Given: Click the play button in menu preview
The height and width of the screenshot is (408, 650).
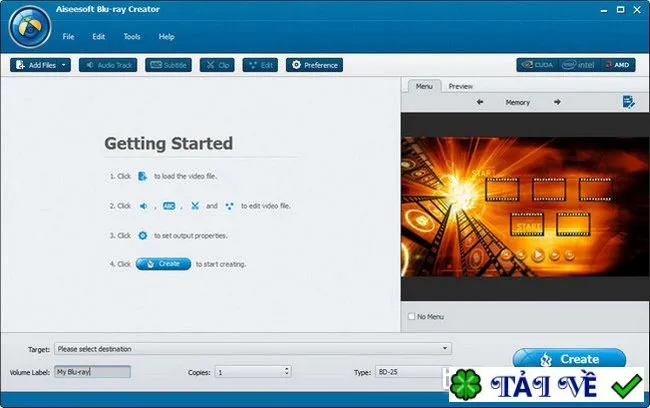Looking at the screenshot, I should (x=538, y=254).
